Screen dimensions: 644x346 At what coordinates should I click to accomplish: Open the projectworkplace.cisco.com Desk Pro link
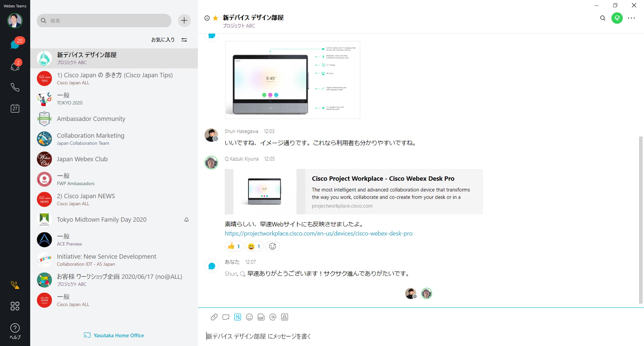coord(318,233)
